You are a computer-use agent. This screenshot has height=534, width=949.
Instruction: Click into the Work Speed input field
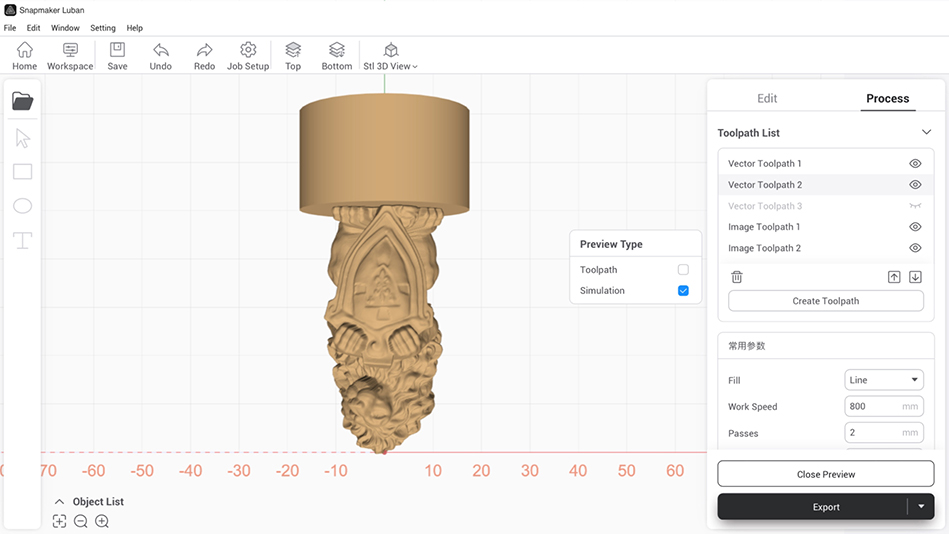point(872,407)
